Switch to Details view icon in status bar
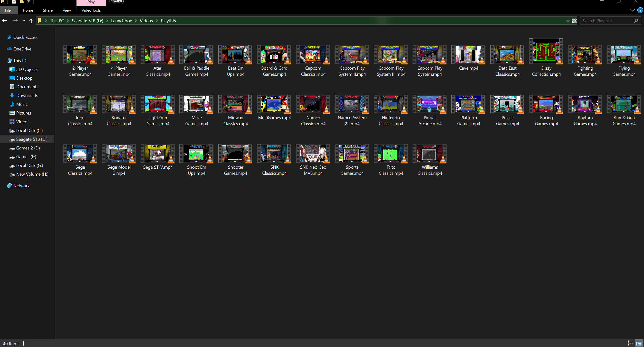Viewport: 644px width, 347px height. coord(630,343)
